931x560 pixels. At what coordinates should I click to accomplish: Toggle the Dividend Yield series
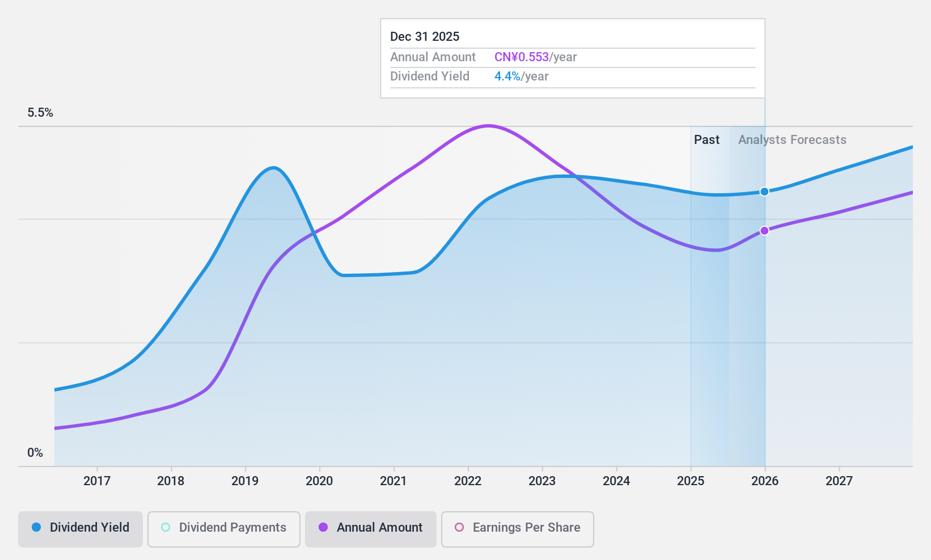(81, 529)
